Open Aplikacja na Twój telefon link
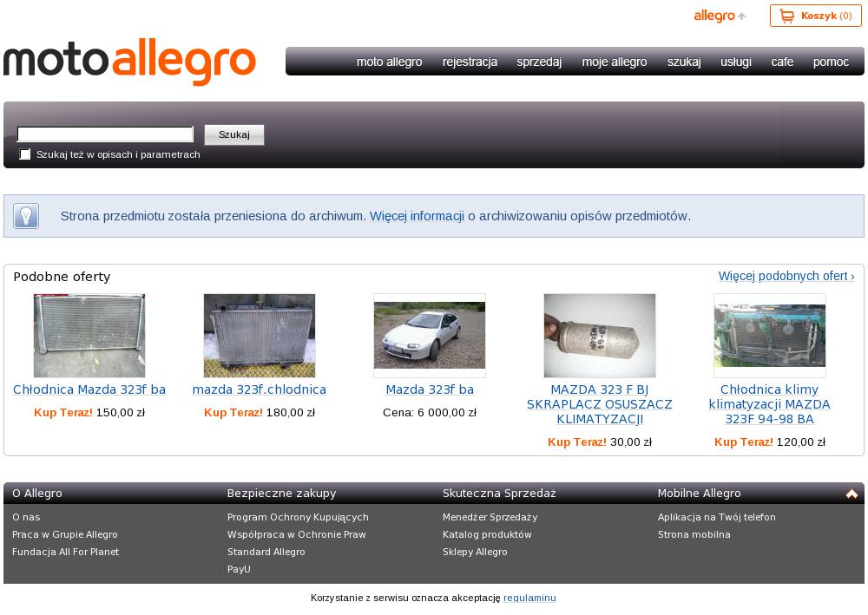 point(717,517)
